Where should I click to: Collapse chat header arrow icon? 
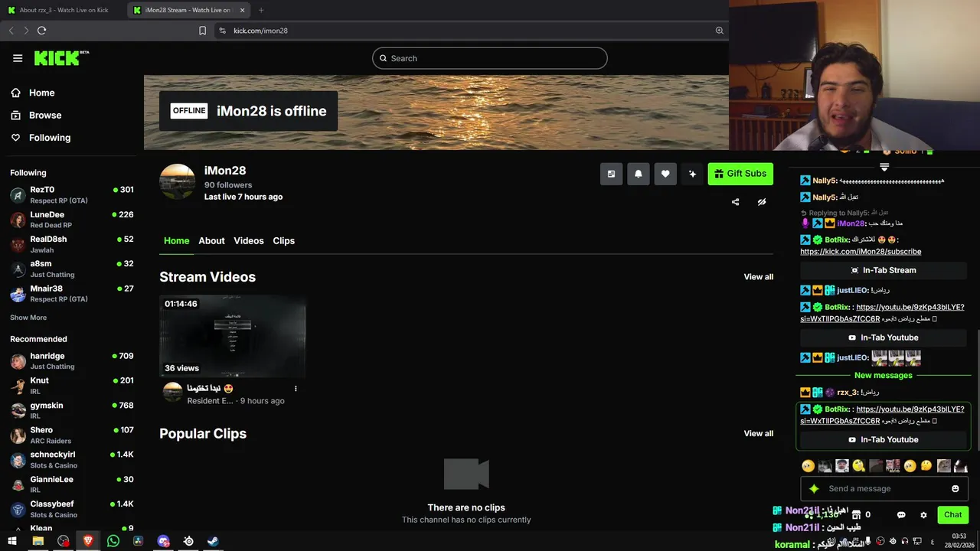tap(884, 167)
